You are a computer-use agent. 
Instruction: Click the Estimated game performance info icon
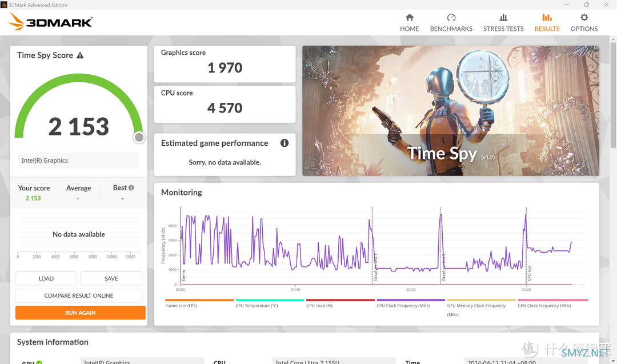pyautogui.click(x=284, y=143)
